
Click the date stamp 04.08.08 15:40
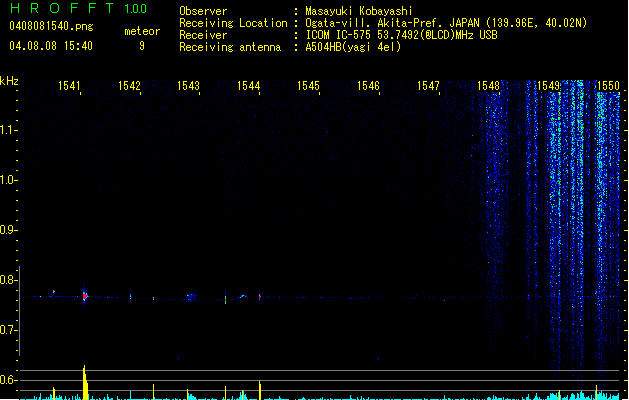[x=51, y=46]
